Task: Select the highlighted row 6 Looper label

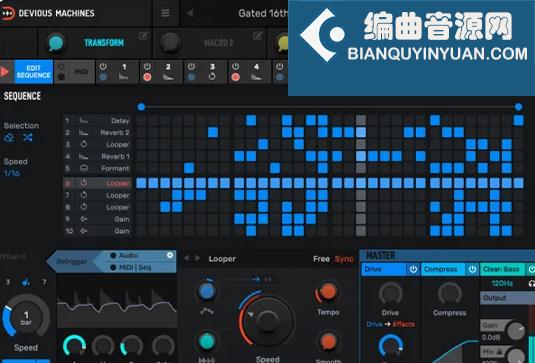Action: click(118, 184)
